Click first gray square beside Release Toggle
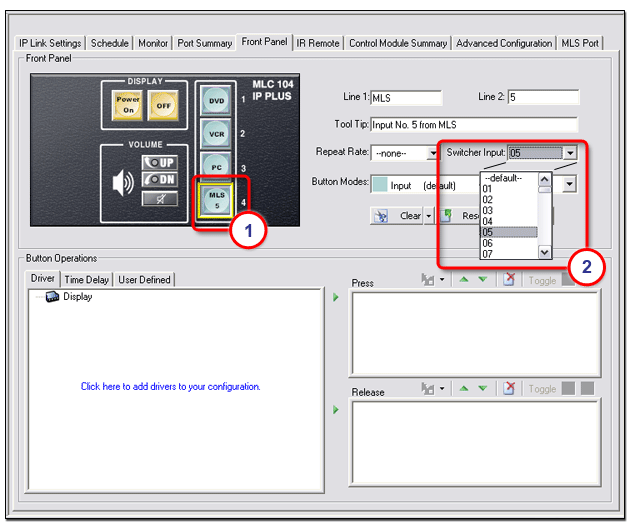 click(x=568, y=389)
